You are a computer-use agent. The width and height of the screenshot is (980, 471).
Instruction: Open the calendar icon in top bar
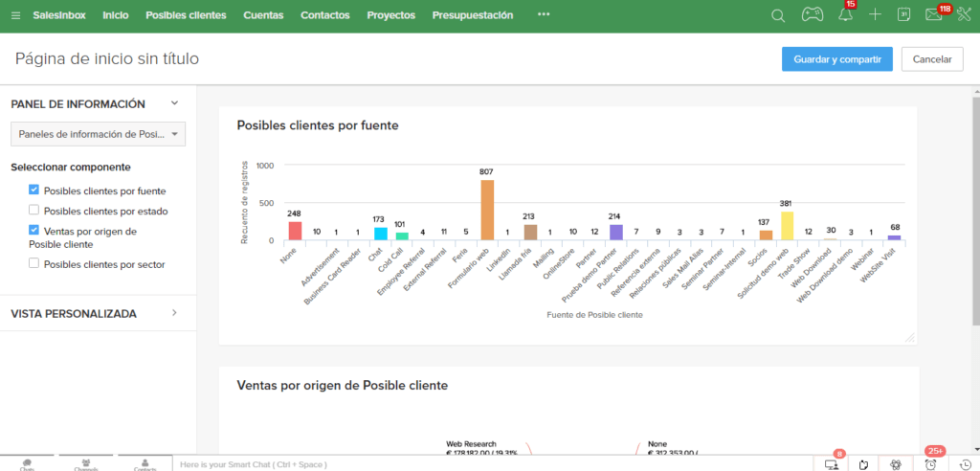click(903, 15)
